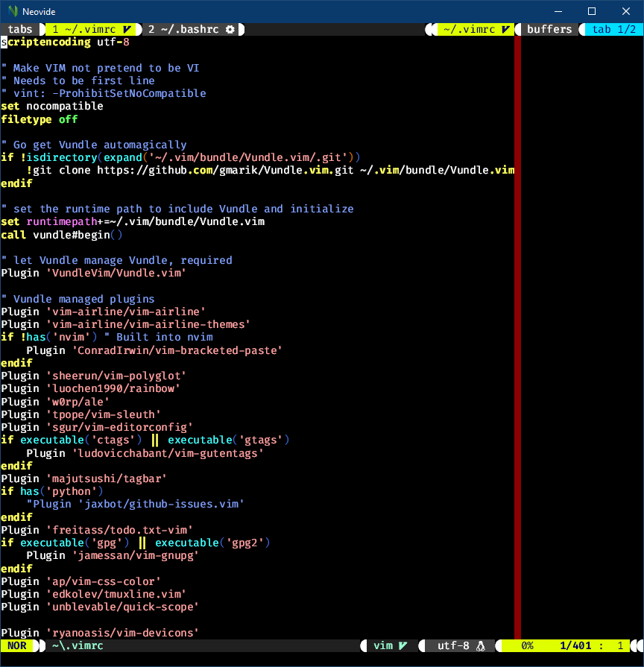
Task: Click the 0% position indicator
Action: click(528, 645)
